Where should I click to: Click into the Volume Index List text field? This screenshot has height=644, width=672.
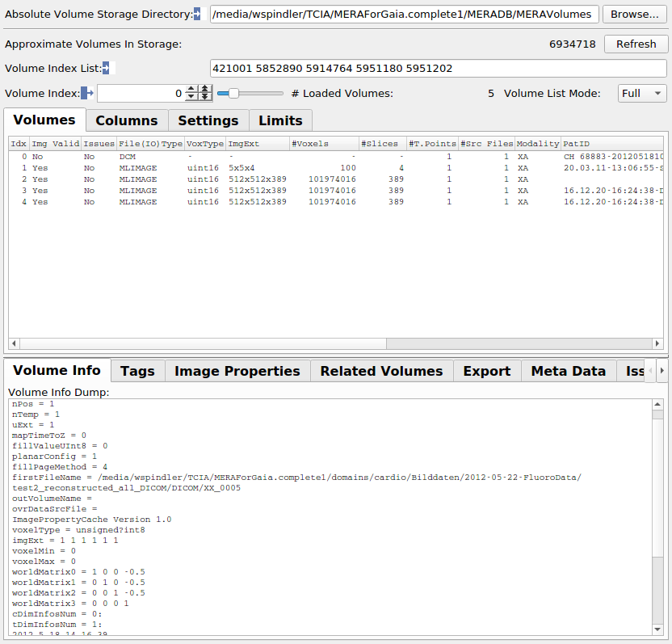pyautogui.click(x=436, y=69)
